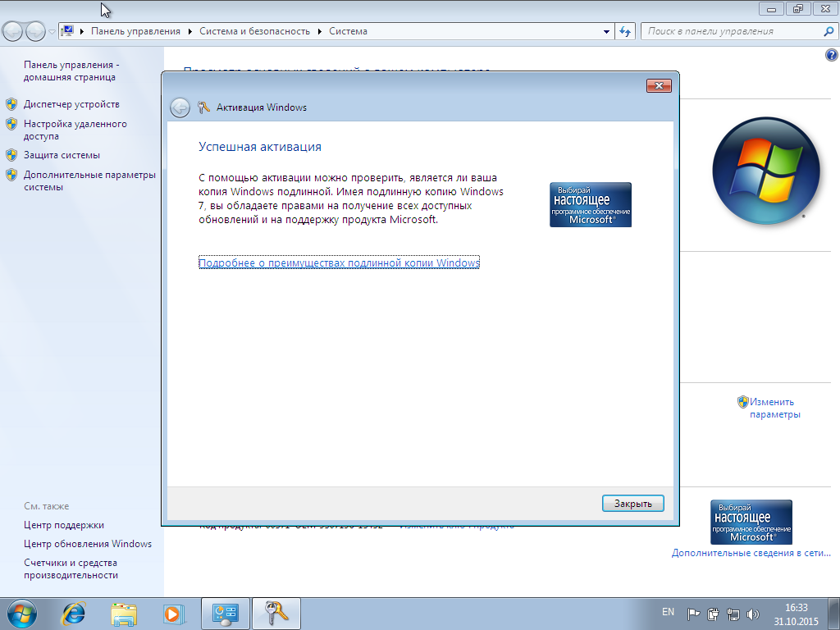Viewport: 840px width, 630px height.
Task: Open Центр обновления Windows link
Action: click(x=87, y=544)
